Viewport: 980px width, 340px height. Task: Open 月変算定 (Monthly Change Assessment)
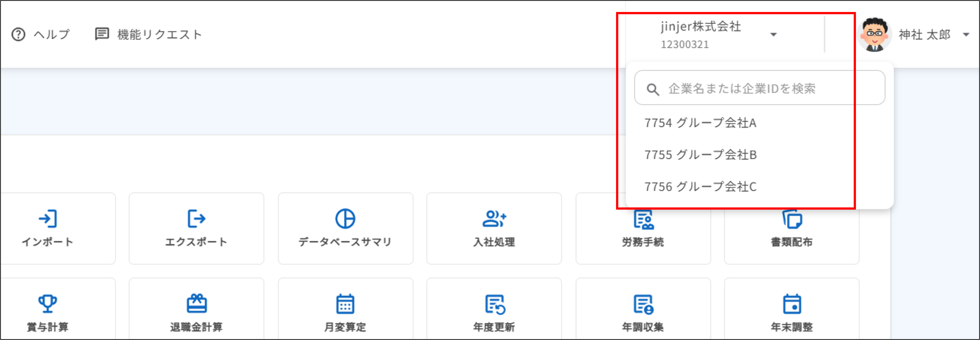(x=345, y=312)
